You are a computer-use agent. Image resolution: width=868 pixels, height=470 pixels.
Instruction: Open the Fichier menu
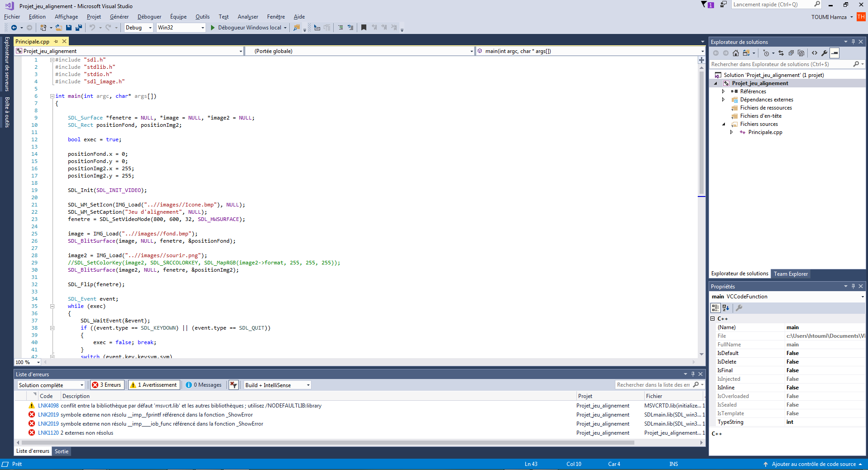coord(12,17)
